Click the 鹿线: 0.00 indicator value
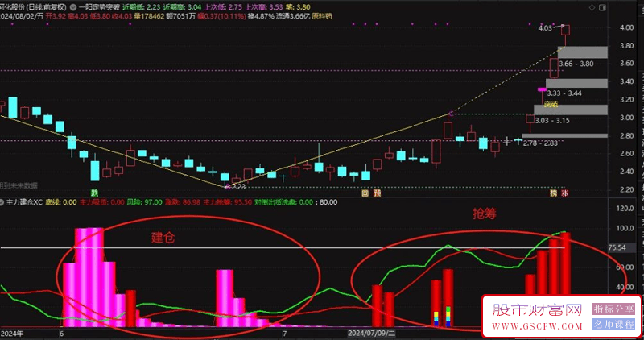The width and height of the screenshot is (644, 340). (x=61, y=202)
